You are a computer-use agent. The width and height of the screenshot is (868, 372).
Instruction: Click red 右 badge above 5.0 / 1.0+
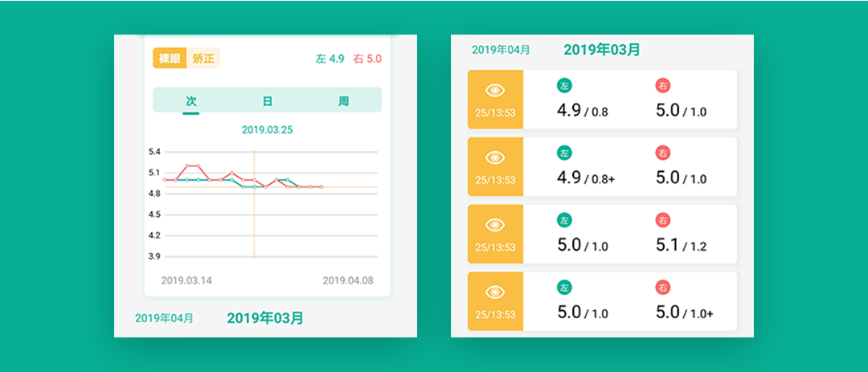(x=662, y=287)
